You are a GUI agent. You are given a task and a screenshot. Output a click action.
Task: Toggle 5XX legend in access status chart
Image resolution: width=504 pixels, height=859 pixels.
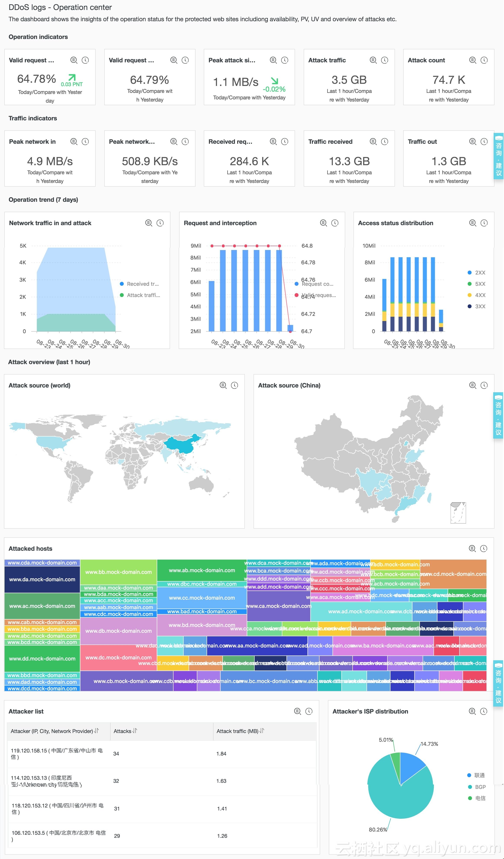[x=476, y=284]
